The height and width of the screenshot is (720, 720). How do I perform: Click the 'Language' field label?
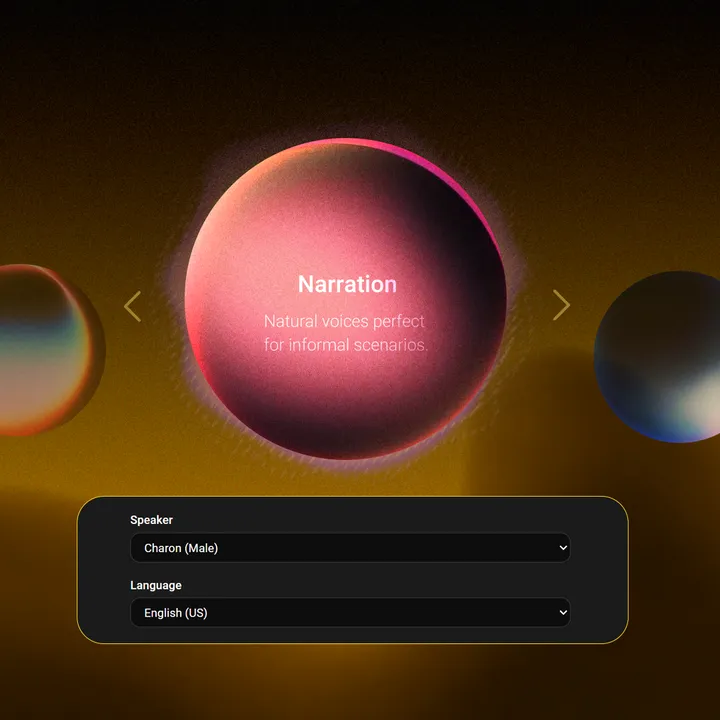coord(156,585)
